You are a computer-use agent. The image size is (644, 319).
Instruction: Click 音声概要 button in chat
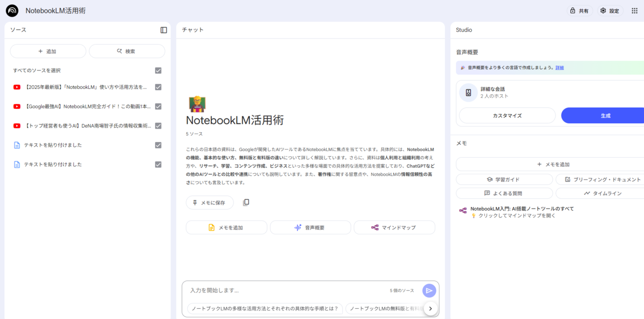point(311,227)
